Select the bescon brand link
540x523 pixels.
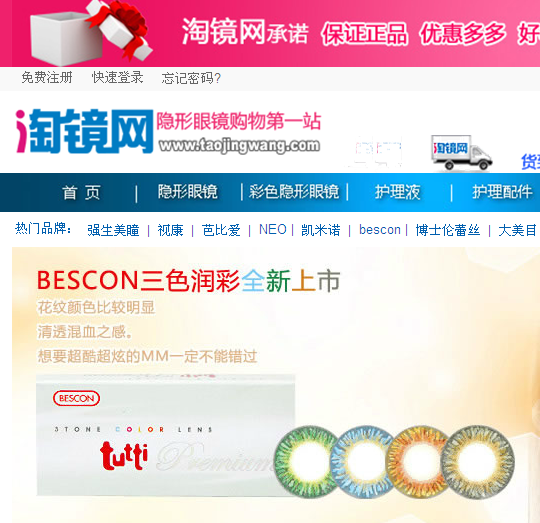click(380, 230)
